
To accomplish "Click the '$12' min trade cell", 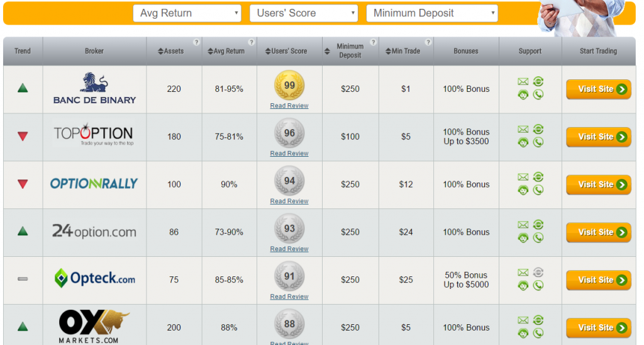I will click(406, 184).
